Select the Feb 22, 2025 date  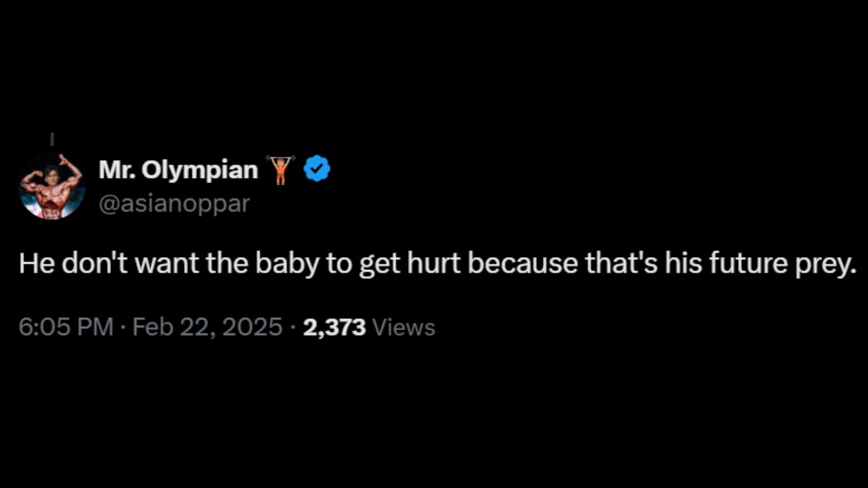208,327
